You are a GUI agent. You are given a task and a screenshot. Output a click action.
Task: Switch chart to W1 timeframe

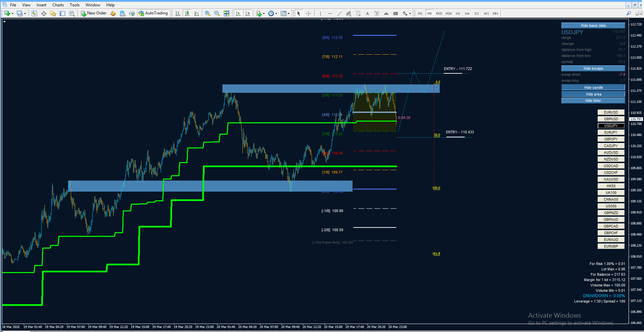pyautogui.click(x=486, y=13)
